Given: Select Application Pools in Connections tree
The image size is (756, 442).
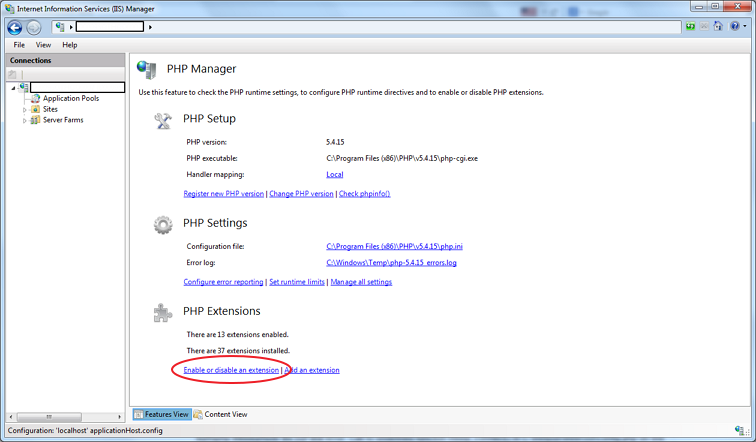Looking at the screenshot, I should pos(71,98).
